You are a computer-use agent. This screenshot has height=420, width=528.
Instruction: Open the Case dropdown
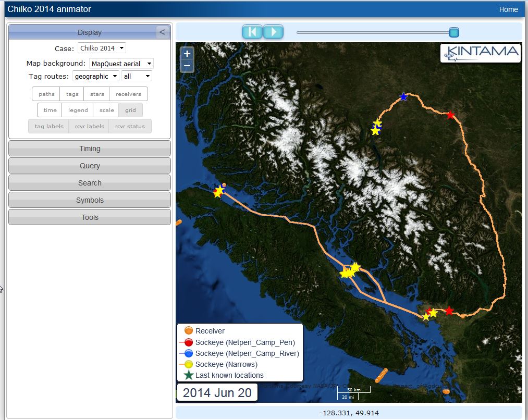(102, 48)
